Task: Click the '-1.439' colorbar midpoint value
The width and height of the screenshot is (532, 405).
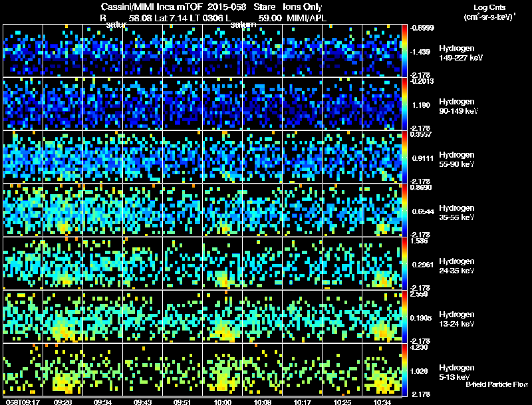Action: coord(420,52)
